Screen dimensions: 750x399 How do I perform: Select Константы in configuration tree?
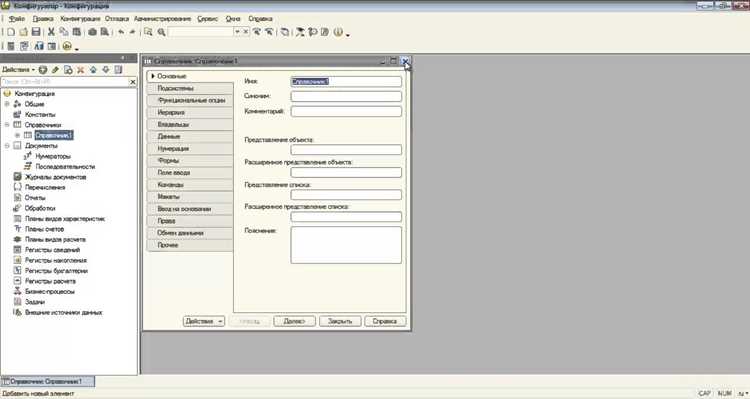click(40, 114)
